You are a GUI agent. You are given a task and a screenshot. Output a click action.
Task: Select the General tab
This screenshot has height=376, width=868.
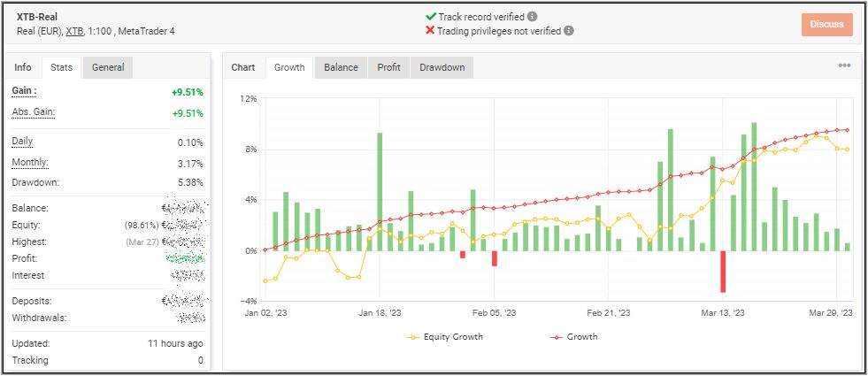[108, 67]
